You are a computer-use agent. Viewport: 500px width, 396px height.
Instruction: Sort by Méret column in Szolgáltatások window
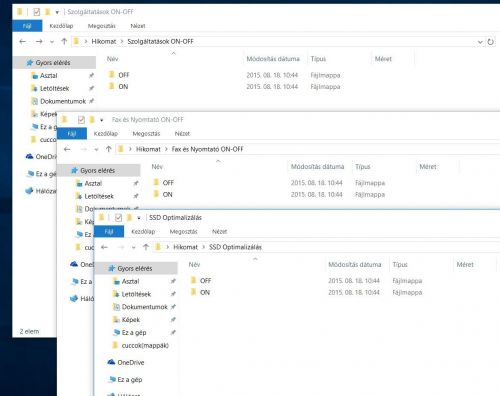tap(383, 59)
